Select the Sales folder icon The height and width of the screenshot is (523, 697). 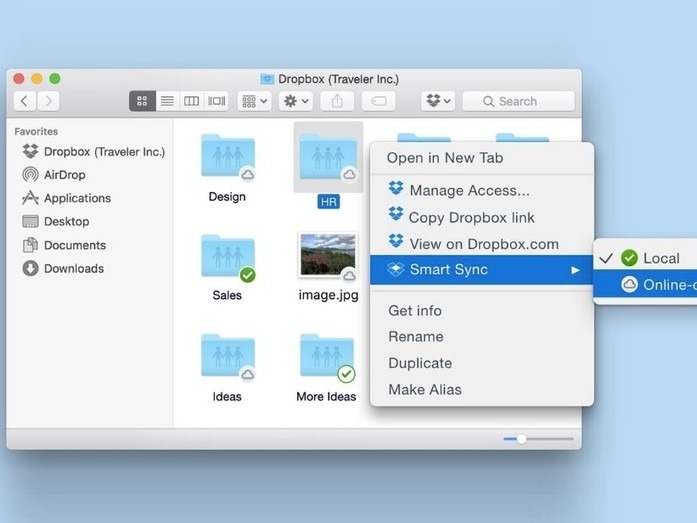228,257
